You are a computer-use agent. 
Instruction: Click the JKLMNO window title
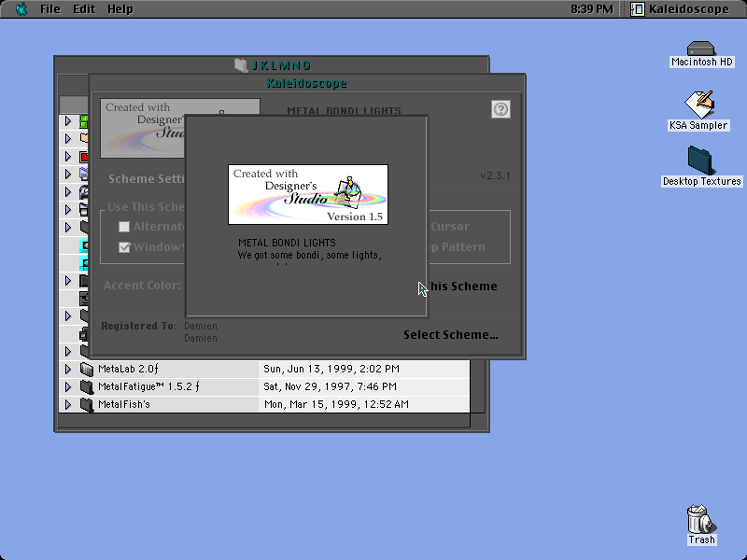point(281,65)
